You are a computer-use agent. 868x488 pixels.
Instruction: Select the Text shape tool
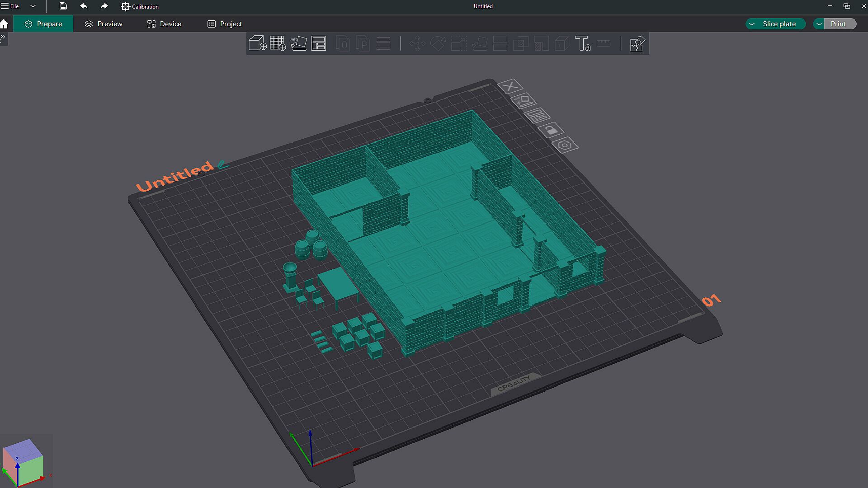click(582, 43)
